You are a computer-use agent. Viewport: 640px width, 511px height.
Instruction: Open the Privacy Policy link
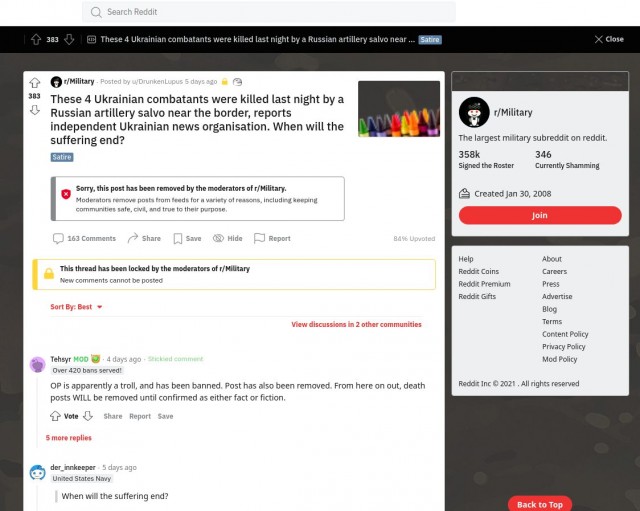564,347
